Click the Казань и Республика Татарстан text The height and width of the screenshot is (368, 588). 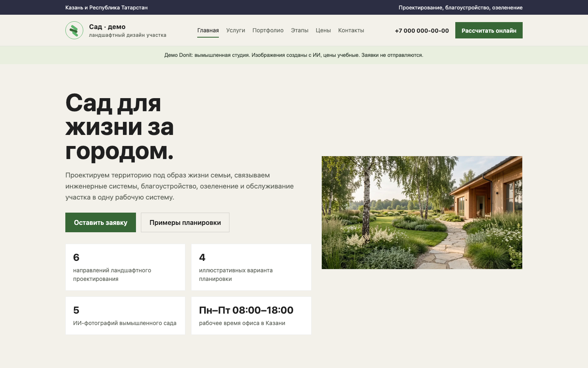click(107, 7)
